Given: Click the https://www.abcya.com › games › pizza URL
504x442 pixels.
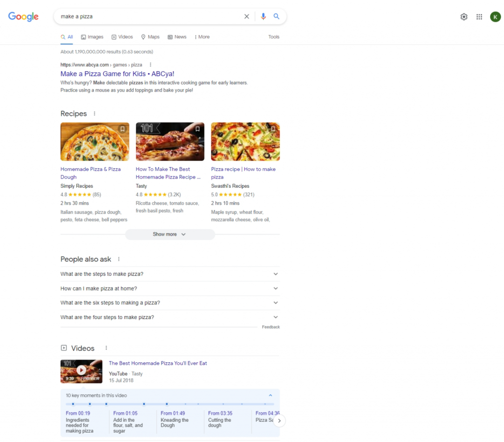Looking at the screenshot, I should point(101,65).
